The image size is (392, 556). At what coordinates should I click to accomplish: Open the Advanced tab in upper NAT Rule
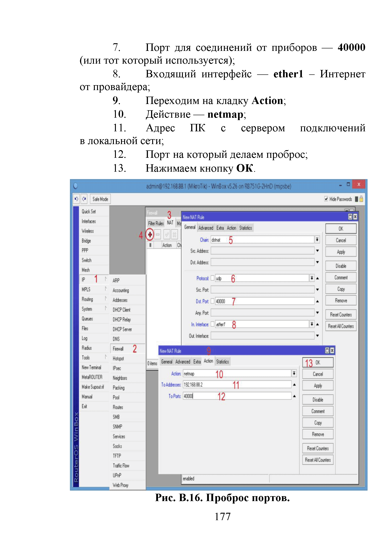coord(206,228)
